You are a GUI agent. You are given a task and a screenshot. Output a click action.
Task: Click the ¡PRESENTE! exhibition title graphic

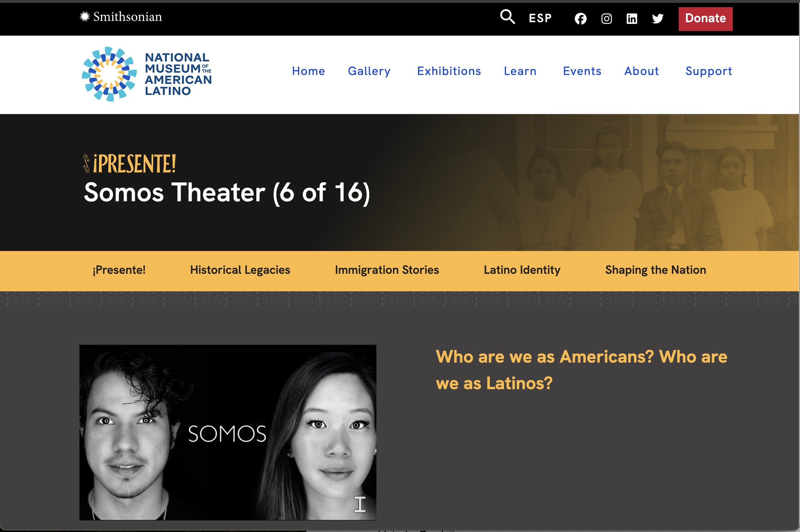[130, 163]
